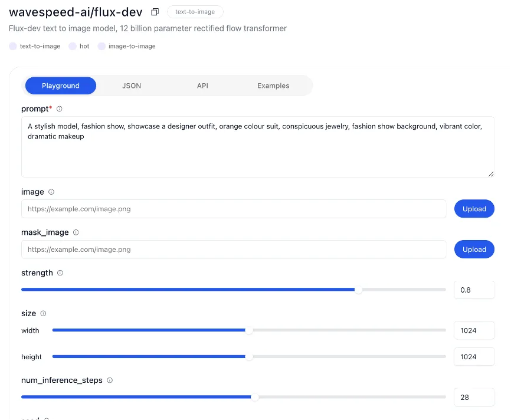Adjust the height slider handle
Screen dimensions: 511x420
(x=249, y=357)
